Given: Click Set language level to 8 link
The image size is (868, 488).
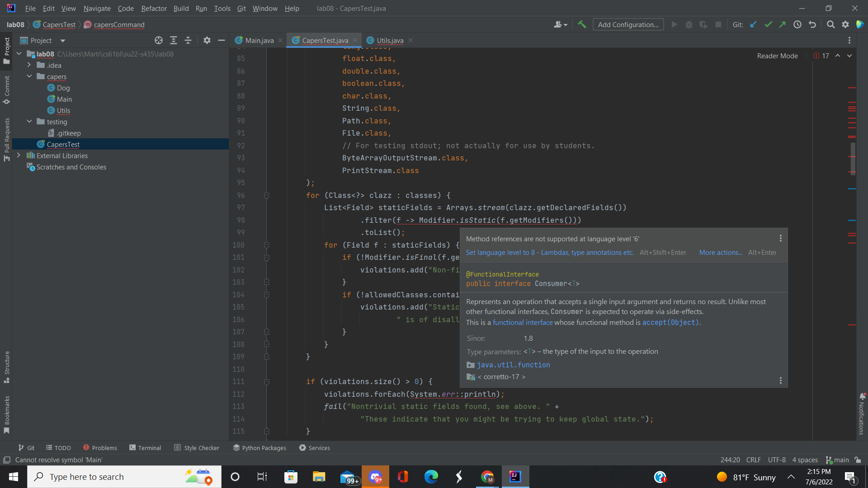Looking at the screenshot, I should pos(549,253).
